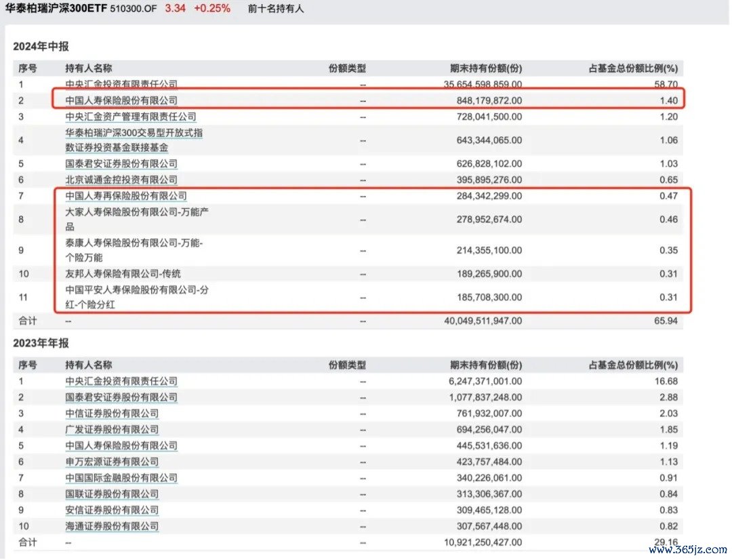
Task: Click total shares 10,921,250,427.00
Action: 483,542
